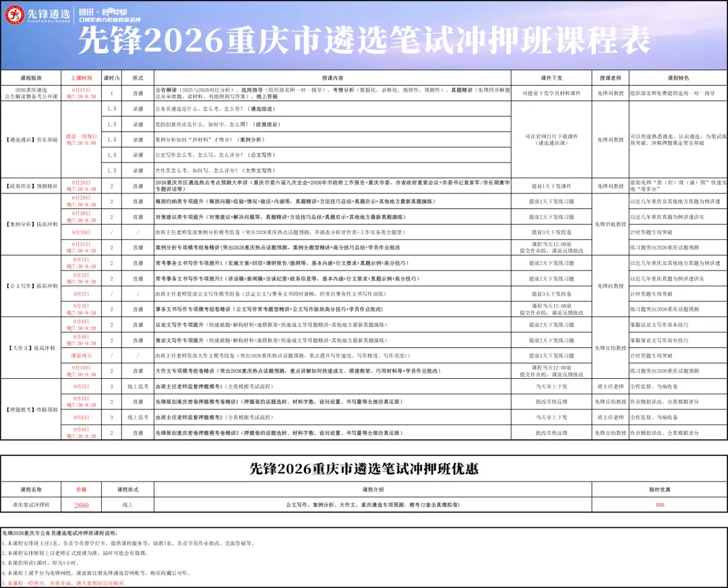Click 可在官网自行下载课件 cell

pos(551,140)
